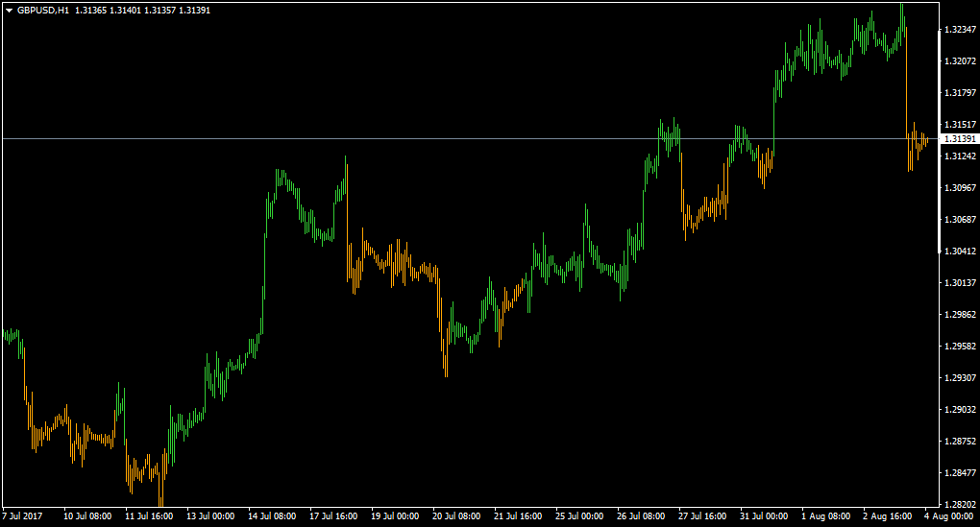
Task: Click price scale value 1.30687
Action: 960,219
